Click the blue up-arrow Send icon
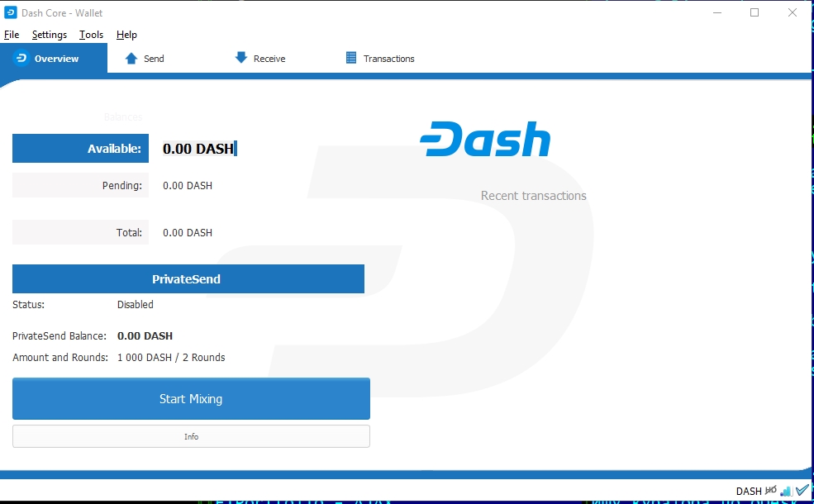Image resolution: width=814 pixels, height=504 pixels. pyautogui.click(x=131, y=58)
